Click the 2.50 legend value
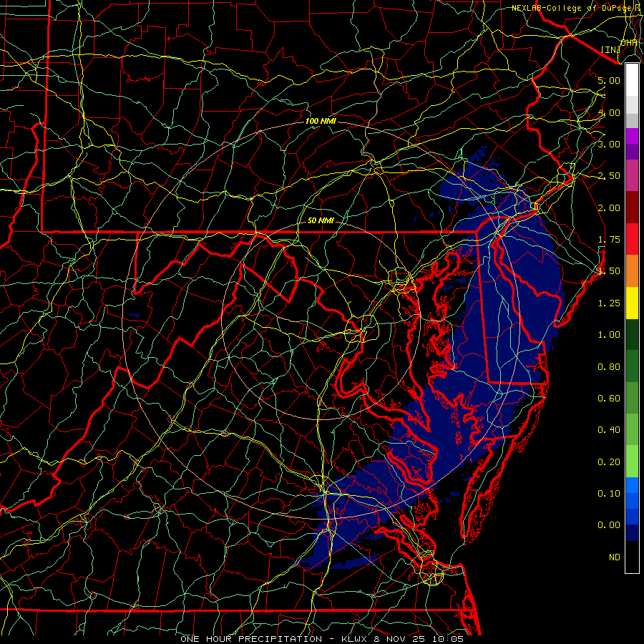 click(x=609, y=176)
